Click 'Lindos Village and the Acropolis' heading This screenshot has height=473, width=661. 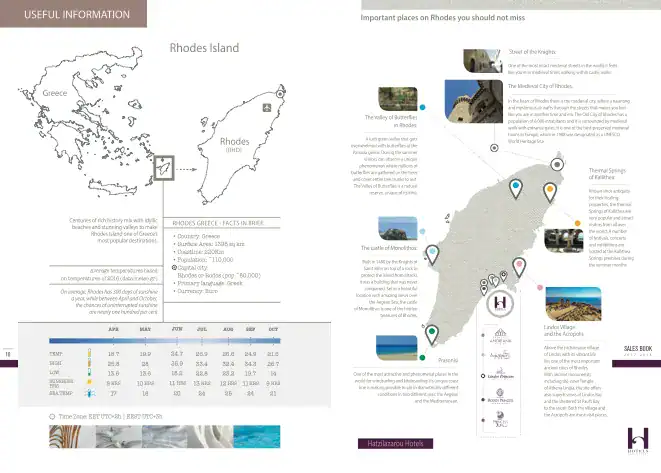[x=564, y=331]
